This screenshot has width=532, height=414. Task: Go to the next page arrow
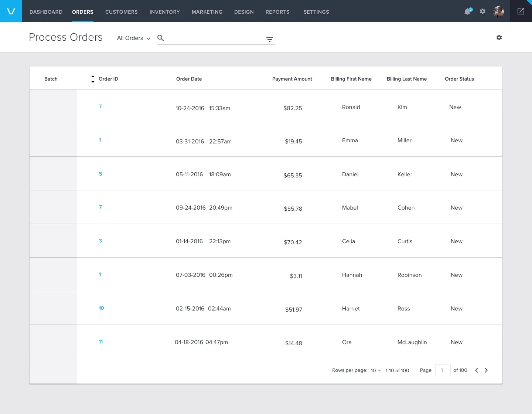(x=486, y=370)
